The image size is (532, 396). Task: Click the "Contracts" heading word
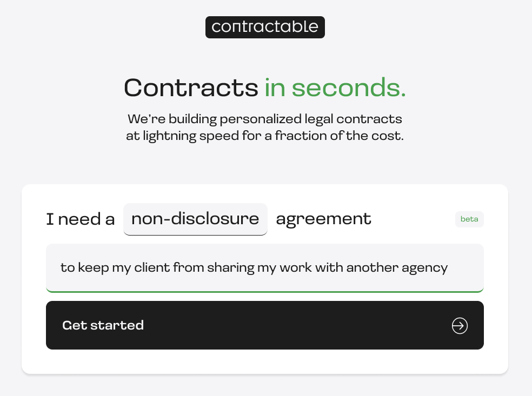pos(191,88)
